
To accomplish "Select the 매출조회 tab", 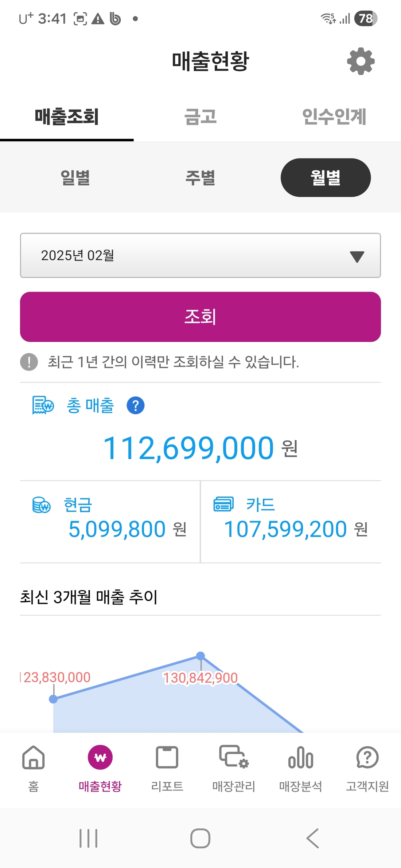I will 67,117.
